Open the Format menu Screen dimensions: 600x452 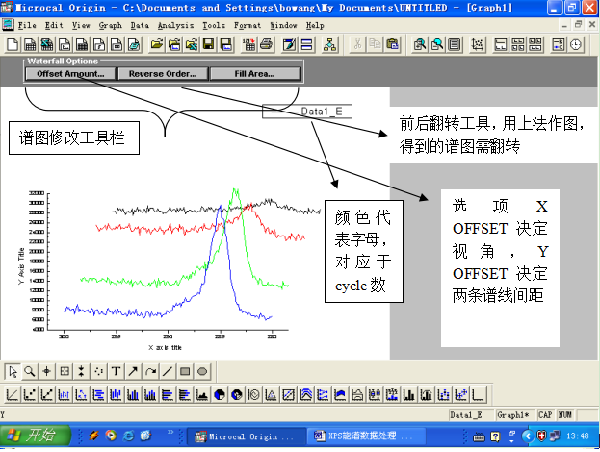click(247, 24)
